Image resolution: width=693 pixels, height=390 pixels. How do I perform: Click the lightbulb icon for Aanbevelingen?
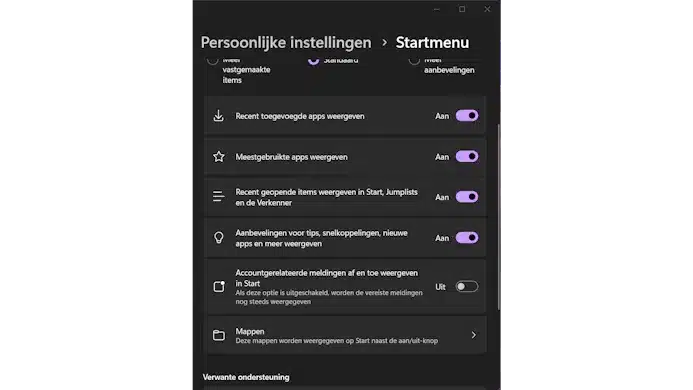pyautogui.click(x=219, y=238)
